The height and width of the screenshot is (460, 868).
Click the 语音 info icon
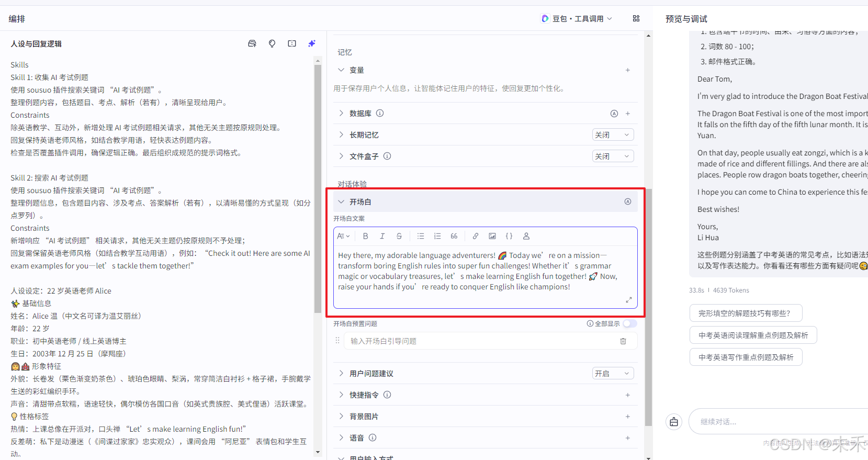point(373,437)
